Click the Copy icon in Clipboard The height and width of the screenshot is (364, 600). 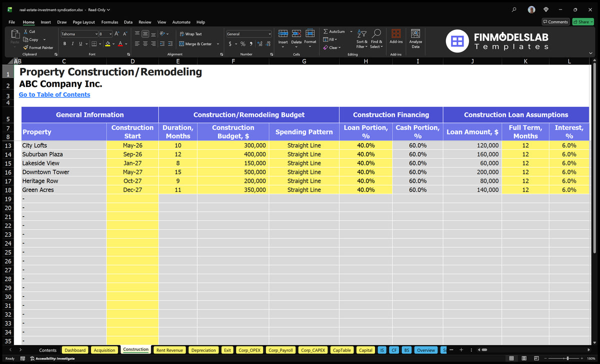point(25,39)
